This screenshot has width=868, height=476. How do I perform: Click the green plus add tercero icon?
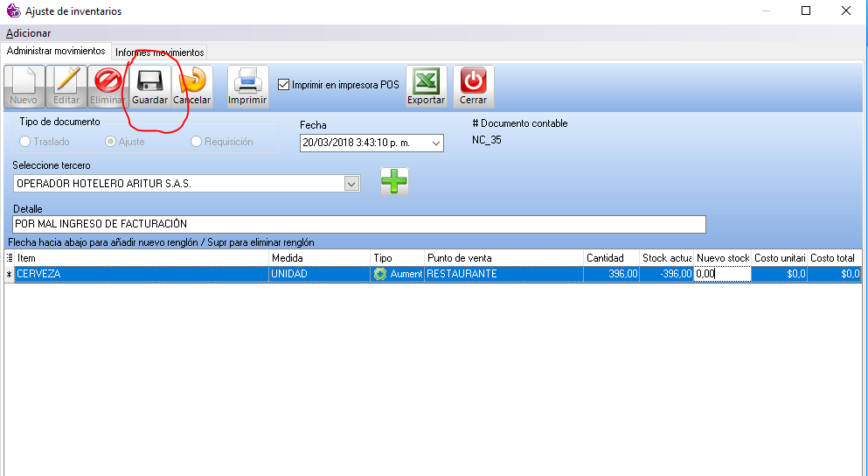(x=394, y=181)
